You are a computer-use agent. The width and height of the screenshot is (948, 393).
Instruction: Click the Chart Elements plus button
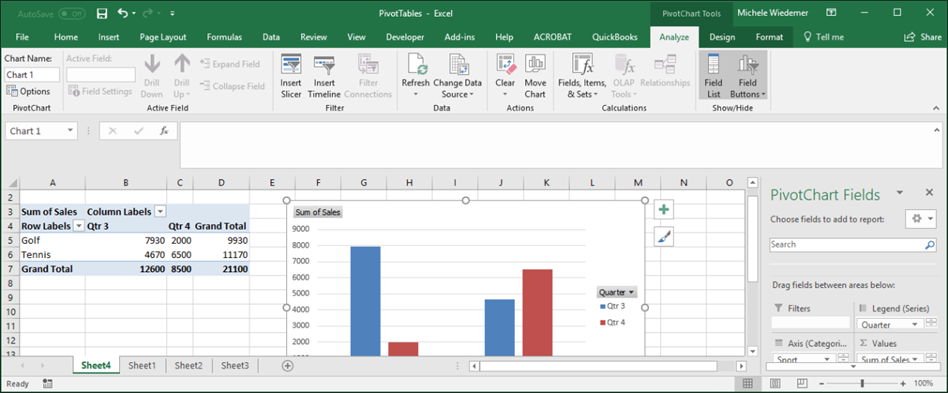click(x=664, y=210)
